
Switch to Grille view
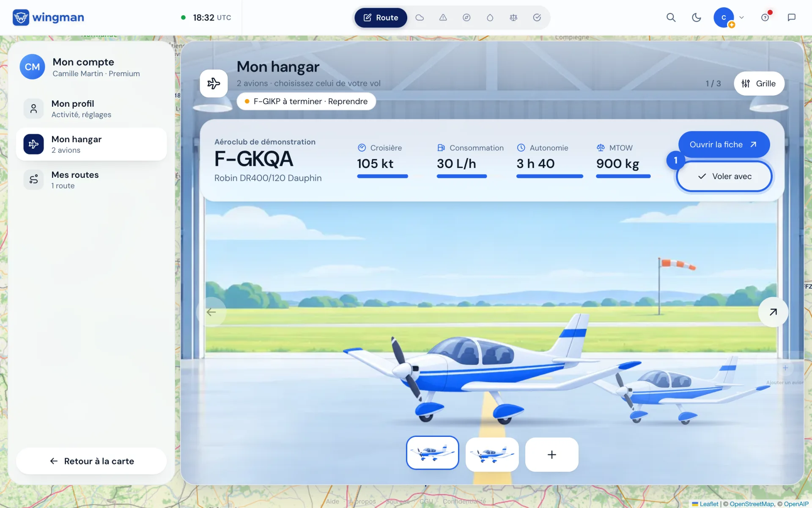tap(759, 83)
